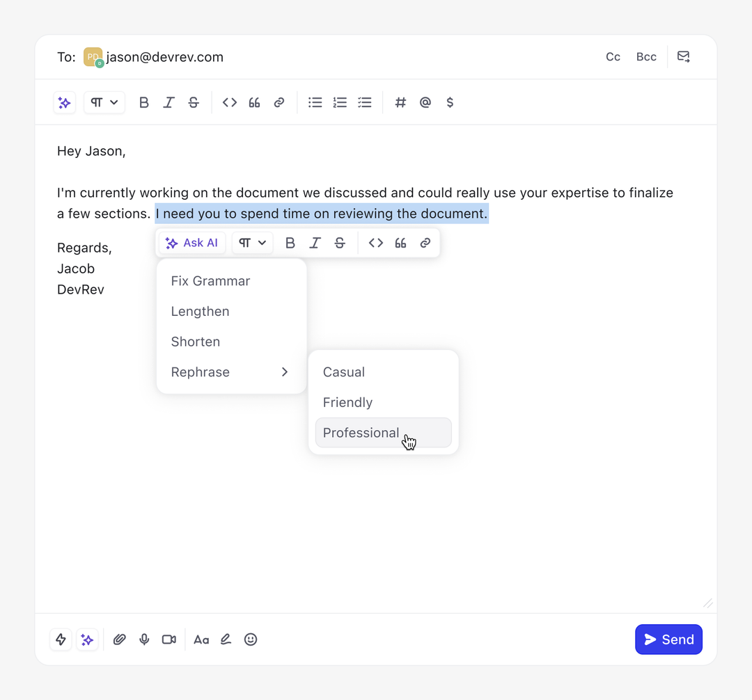752x700 pixels.
Task: Choose the Professional rephrase option
Action: pyautogui.click(x=384, y=433)
